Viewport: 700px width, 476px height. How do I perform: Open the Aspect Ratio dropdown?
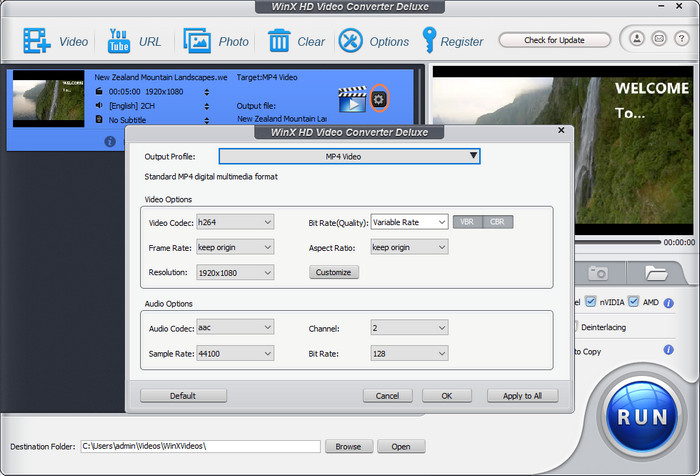click(409, 247)
